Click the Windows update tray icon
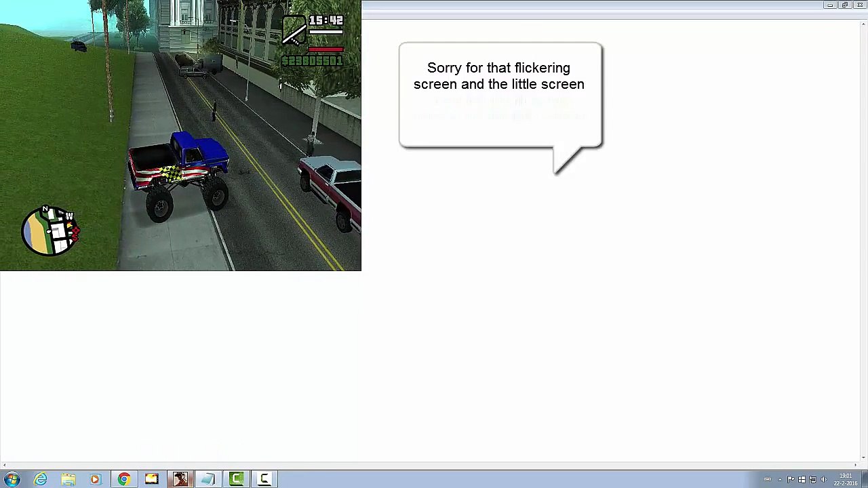868x488 pixels. click(x=802, y=479)
